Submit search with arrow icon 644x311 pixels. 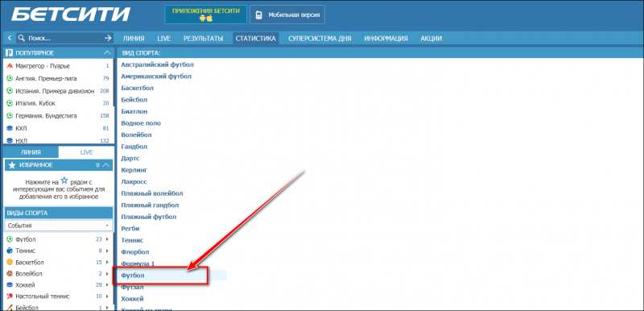coord(108,38)
